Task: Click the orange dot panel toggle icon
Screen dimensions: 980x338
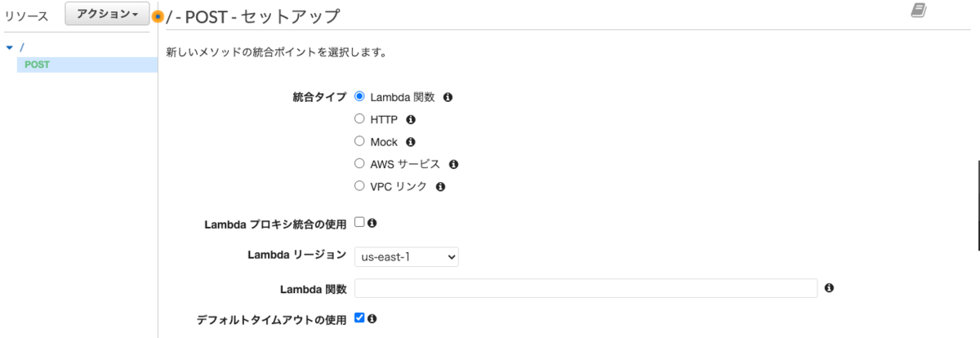Action: pyautogui.click(x=158, y=16)
